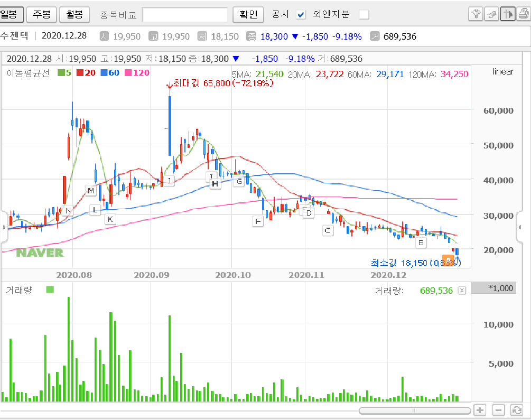Focus the 종목비교 stock comparison input
The image size is (531, 420).
pyautogui.click(x=185, y=15)
